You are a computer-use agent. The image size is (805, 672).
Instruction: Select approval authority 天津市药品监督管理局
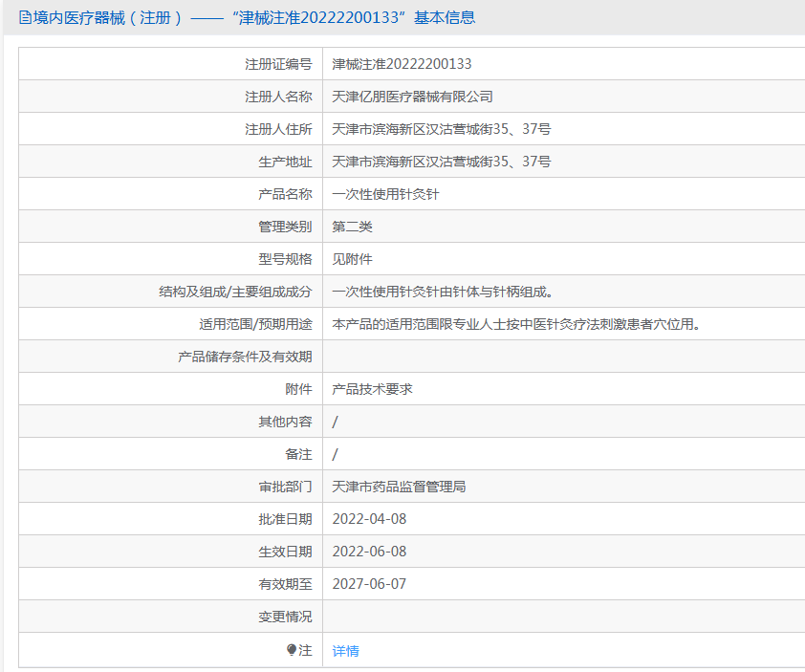tap(399, 487)
